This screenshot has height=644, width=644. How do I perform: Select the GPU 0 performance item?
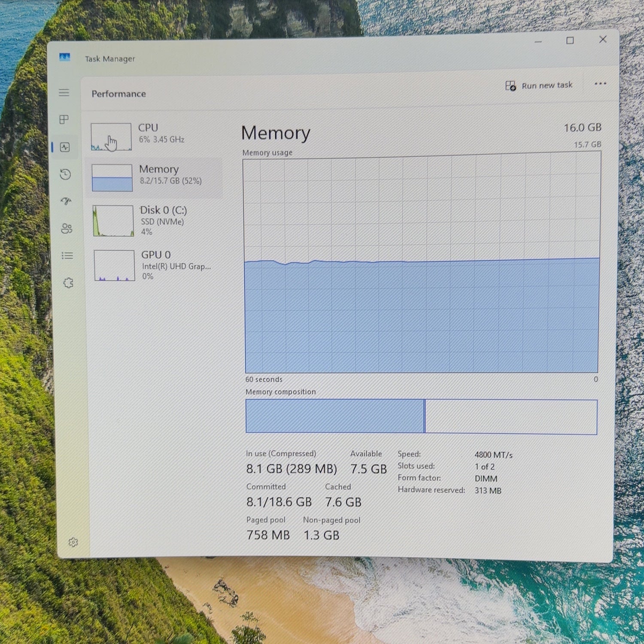(x=155, y=265)
